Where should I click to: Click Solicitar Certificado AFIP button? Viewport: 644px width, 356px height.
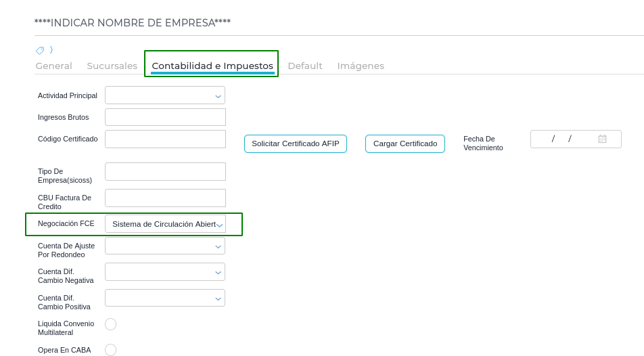(x=296, y=143)
